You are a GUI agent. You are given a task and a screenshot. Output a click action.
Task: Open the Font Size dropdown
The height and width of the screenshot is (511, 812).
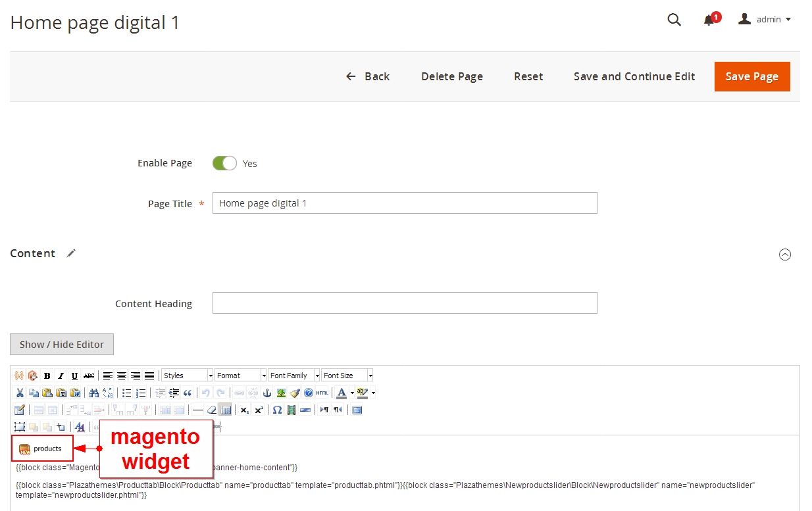[347, 376]
